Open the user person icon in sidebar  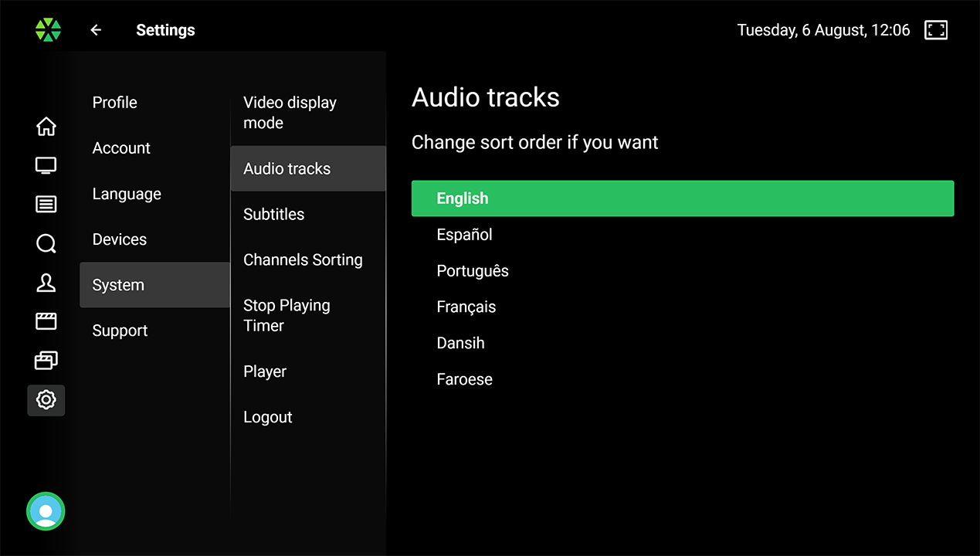46,283
